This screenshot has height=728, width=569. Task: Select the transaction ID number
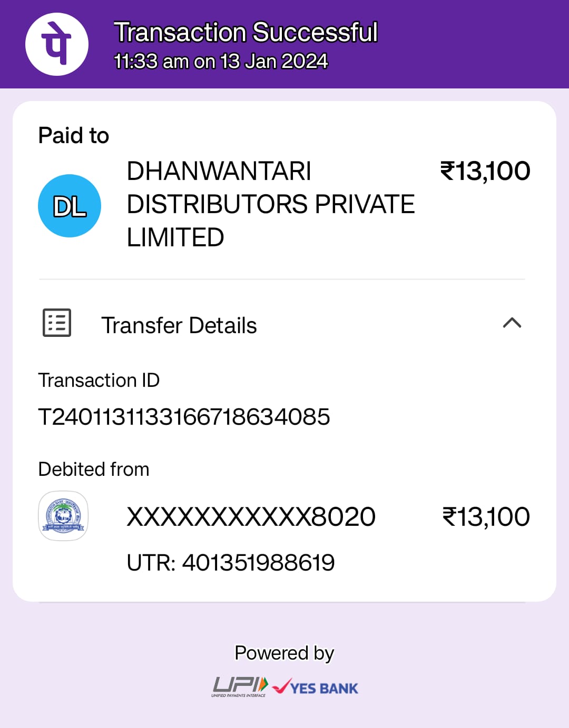click(x=184, y=417)
